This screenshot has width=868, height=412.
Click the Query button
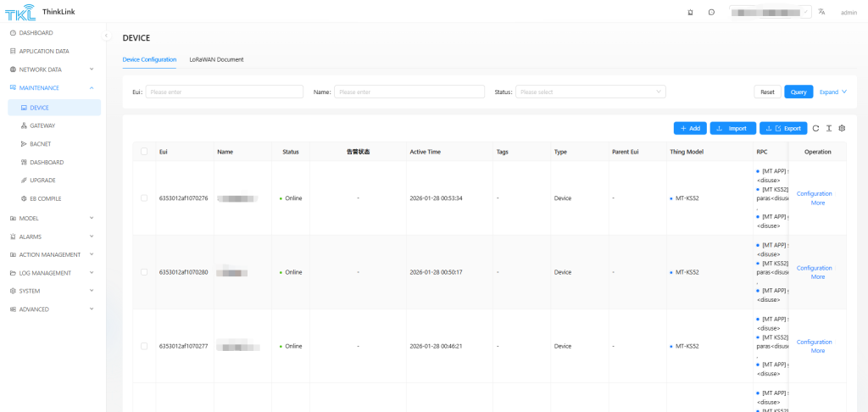798,92
